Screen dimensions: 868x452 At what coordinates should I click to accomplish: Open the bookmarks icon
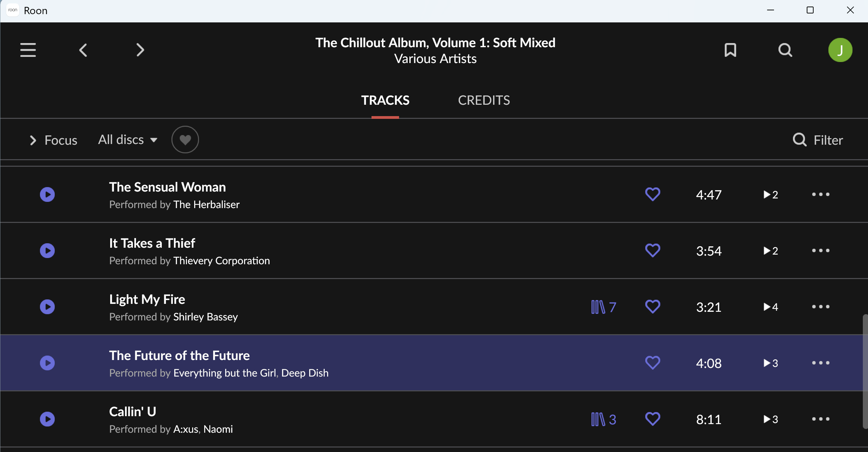[730, 50]
